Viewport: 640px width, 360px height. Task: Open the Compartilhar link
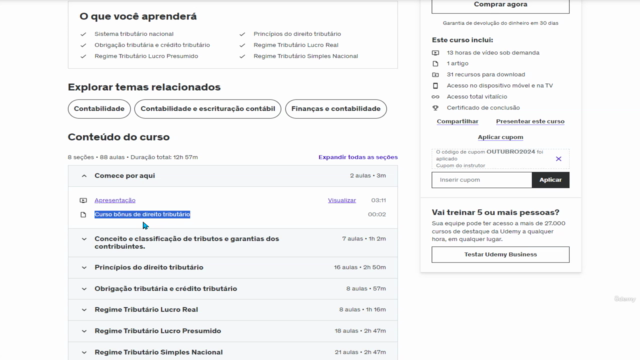[457, 121]
